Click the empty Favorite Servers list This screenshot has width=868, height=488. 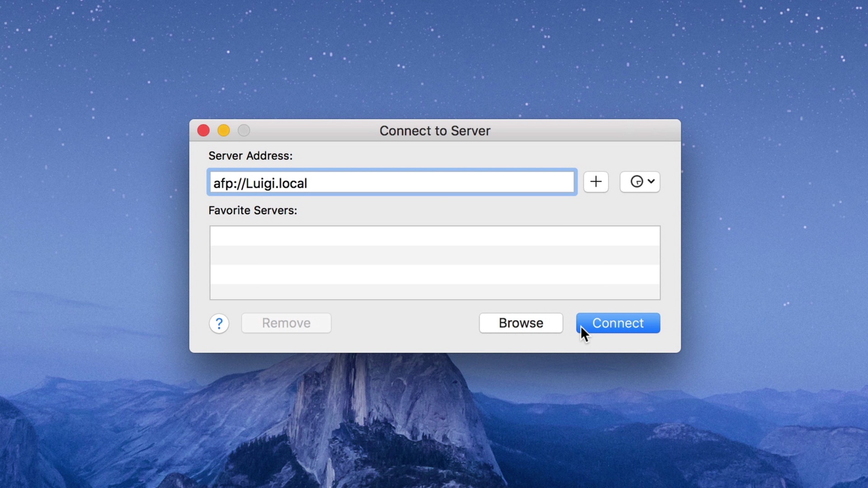pos(434,263)
